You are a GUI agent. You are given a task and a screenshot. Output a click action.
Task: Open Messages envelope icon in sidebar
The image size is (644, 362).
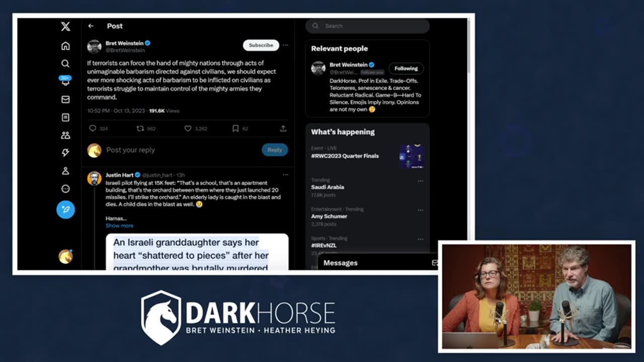(x=65, y=100)
